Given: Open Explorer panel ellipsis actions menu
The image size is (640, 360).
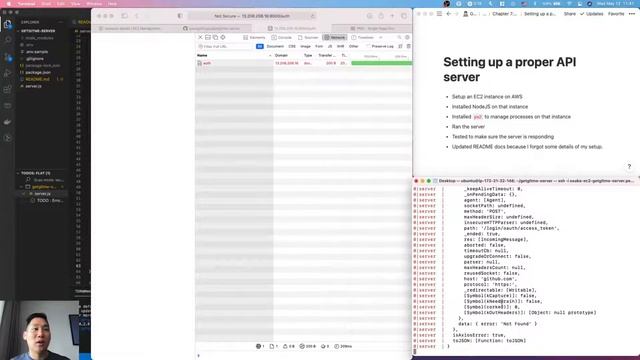Looking at the screenshot, I should (61, 22).
